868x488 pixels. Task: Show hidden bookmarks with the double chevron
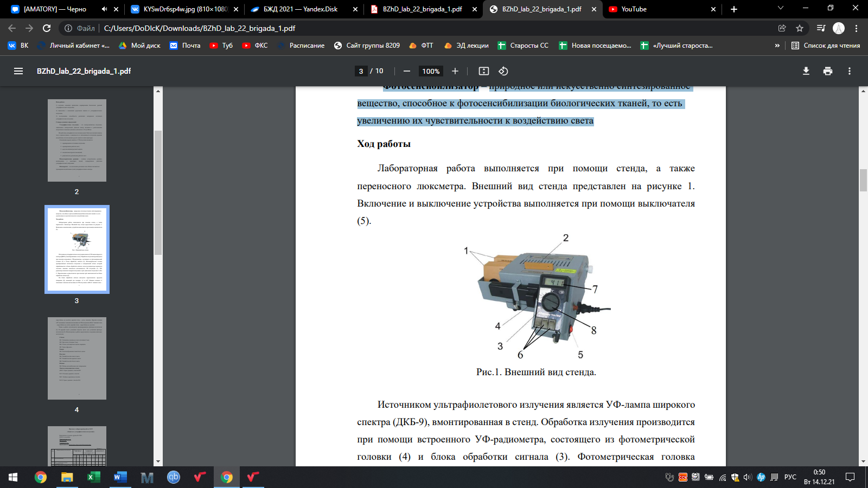pos(777,46)
